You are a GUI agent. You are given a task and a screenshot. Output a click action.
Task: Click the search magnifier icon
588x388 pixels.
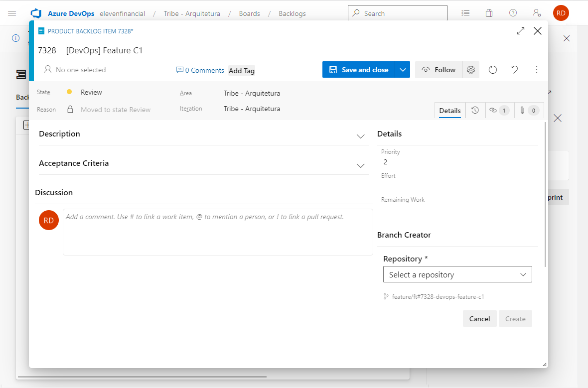(356, 13)
